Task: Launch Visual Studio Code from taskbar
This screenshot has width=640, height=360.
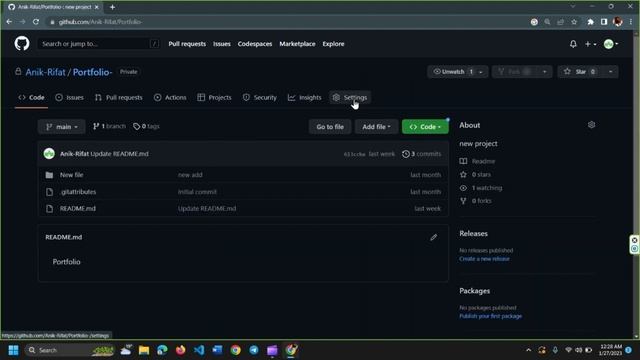Action: 199,350
